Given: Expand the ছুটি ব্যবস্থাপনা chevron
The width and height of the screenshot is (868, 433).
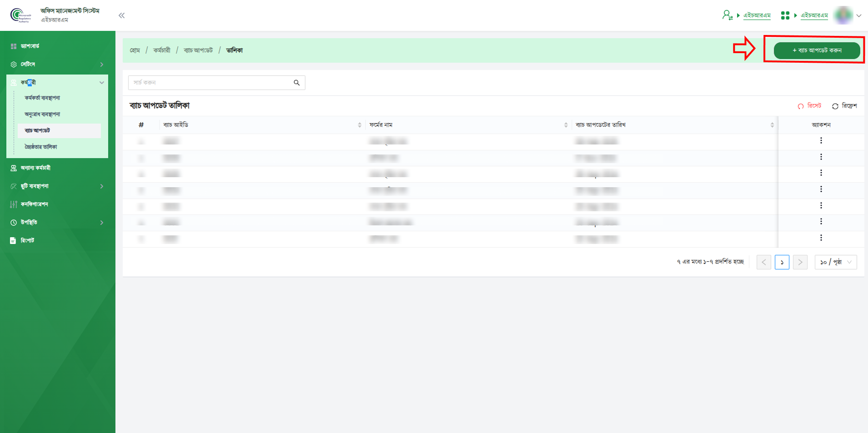Looking at the screenshot, I should click(101, 186).
